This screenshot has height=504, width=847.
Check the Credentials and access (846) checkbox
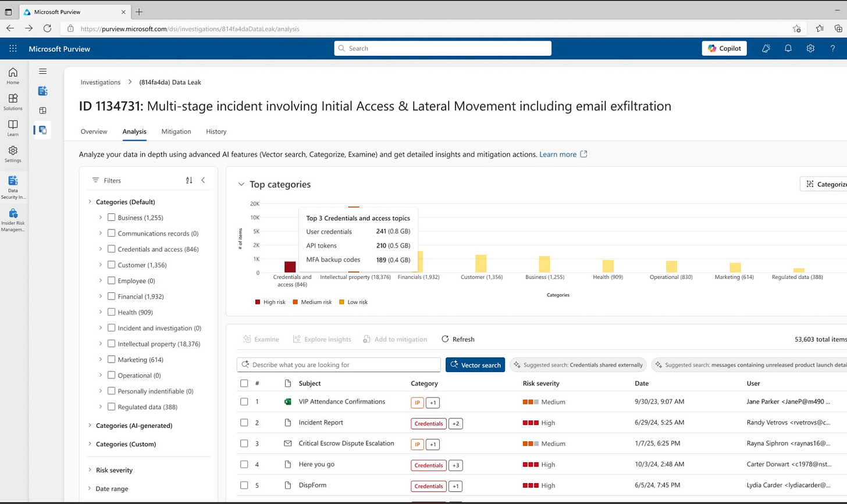(x=111, y=249)
